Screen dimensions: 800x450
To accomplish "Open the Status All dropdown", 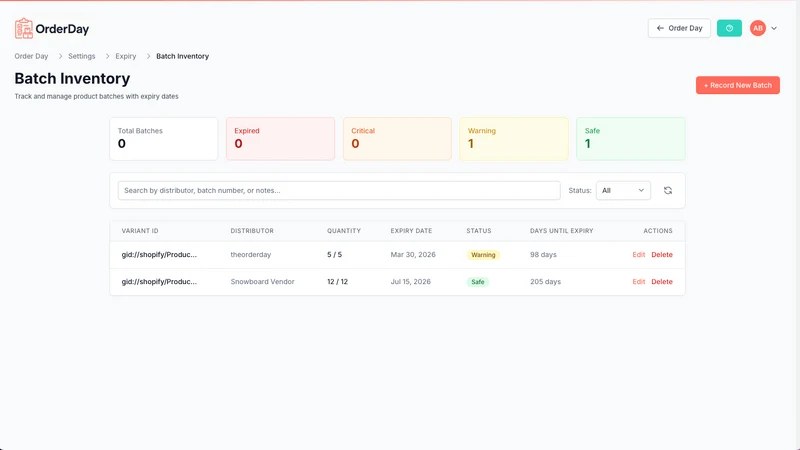I will coord(623,190).
